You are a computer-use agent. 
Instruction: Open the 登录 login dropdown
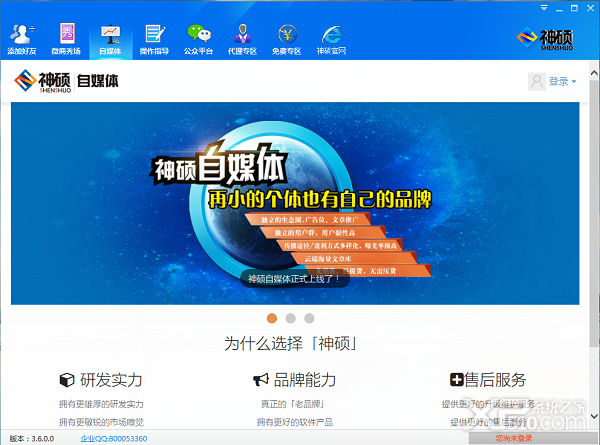[562, 82]
